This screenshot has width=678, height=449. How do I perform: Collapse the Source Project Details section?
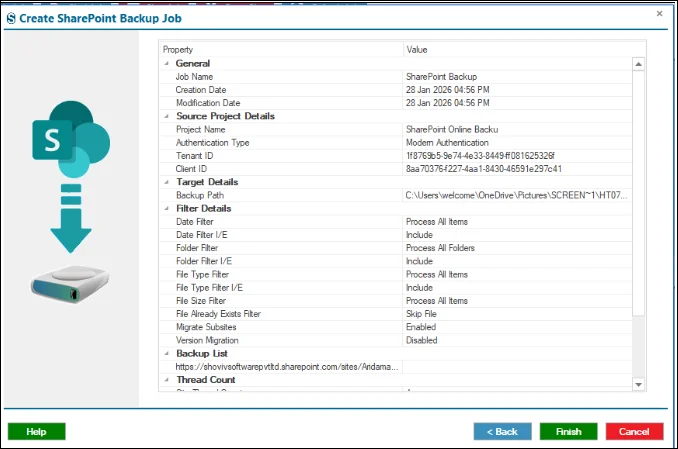click(166, 116)
